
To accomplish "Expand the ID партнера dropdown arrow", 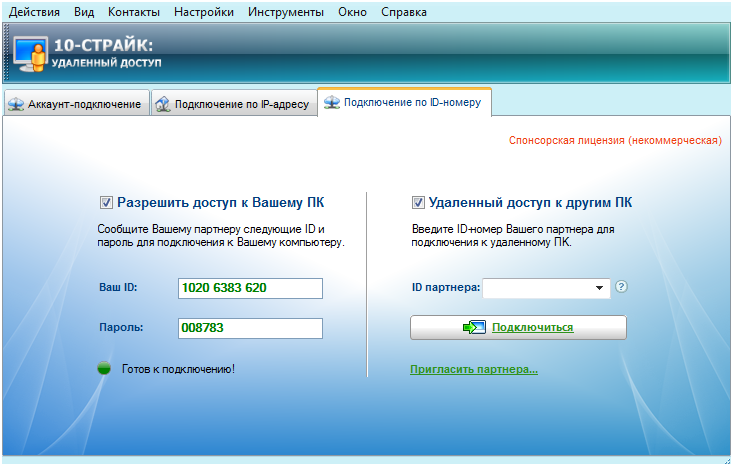I will [599, 288].
